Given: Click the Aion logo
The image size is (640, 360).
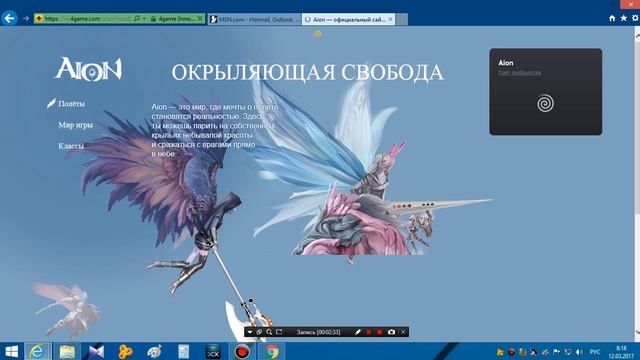Looking at the screenshot, I should click(89, 69).
